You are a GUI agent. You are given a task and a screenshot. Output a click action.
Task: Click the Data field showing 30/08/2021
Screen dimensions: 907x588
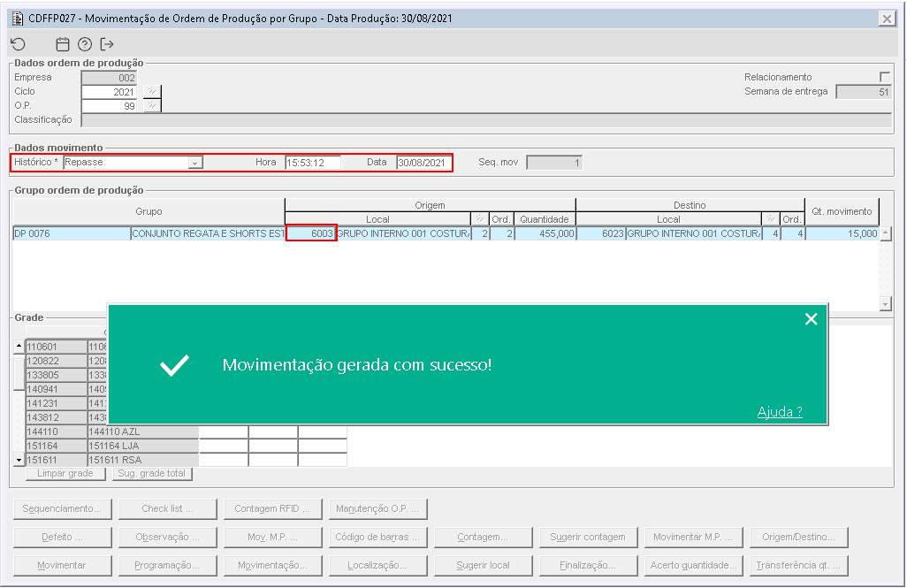424,163
